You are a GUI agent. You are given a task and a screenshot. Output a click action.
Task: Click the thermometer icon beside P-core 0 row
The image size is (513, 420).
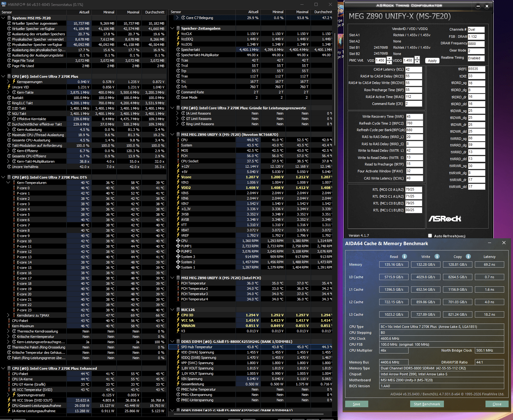pyautogui.click(x=14, y=188)
